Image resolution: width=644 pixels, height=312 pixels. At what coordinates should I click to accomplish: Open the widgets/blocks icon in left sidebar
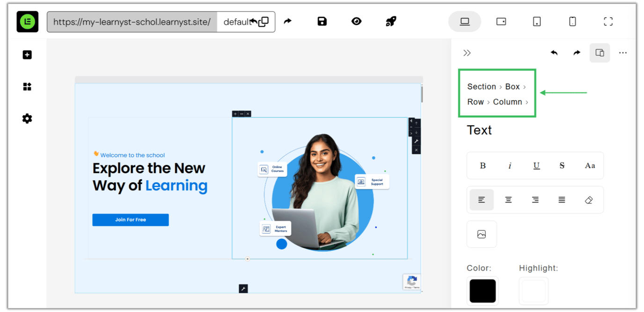(27, 87)
